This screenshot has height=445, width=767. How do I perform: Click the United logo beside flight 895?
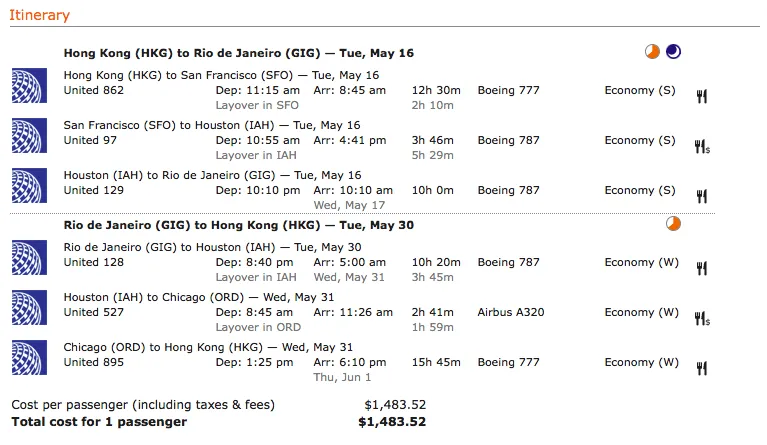click(29, 357)
